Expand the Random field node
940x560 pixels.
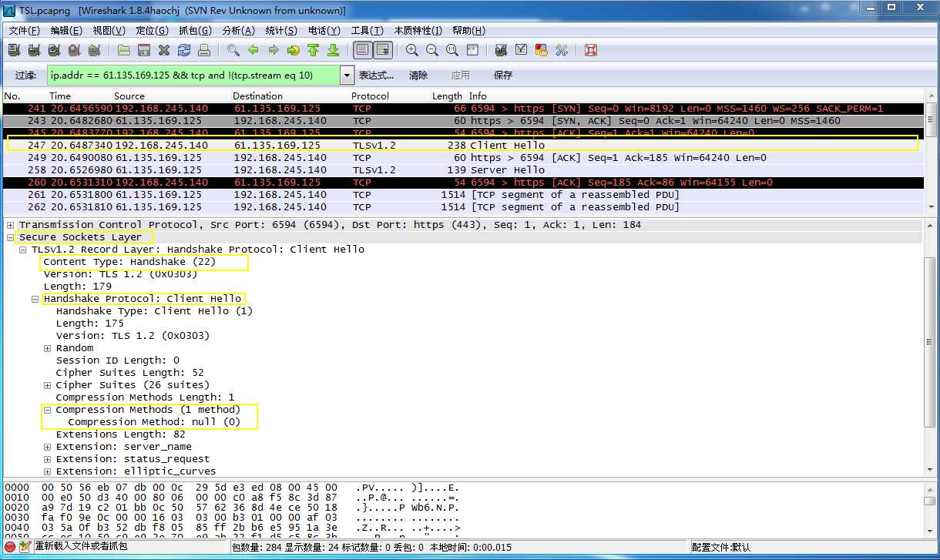click(48, 348)
